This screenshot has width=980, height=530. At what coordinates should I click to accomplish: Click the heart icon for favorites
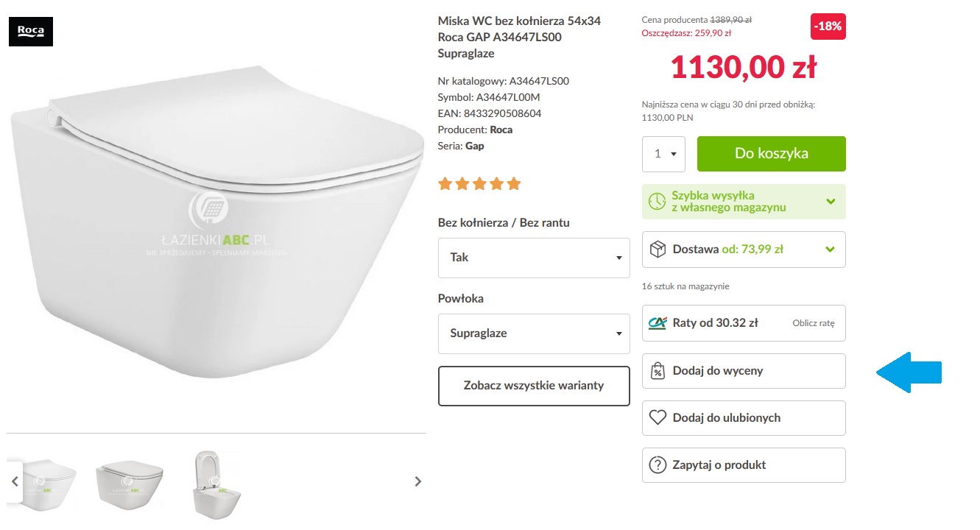[658, 418]
